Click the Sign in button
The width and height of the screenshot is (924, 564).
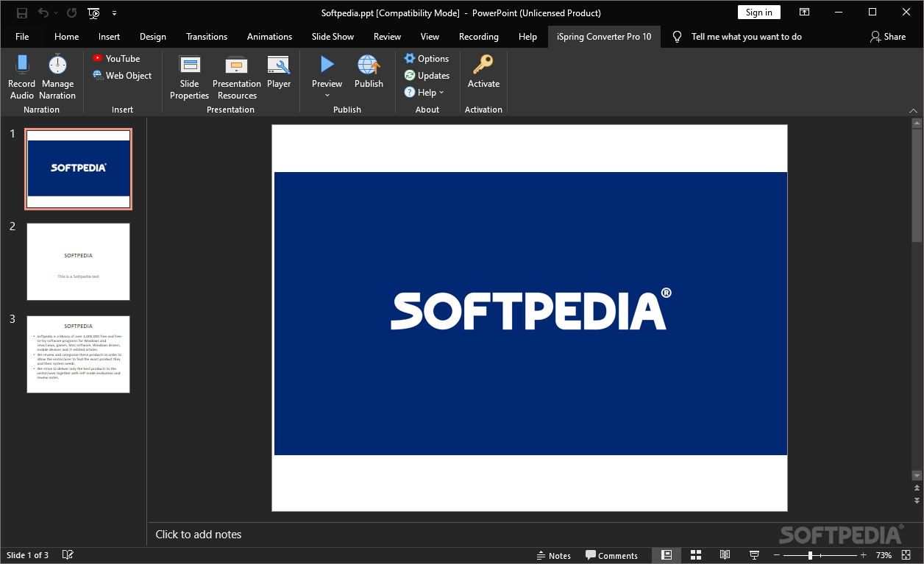click(x=758, y=13)
